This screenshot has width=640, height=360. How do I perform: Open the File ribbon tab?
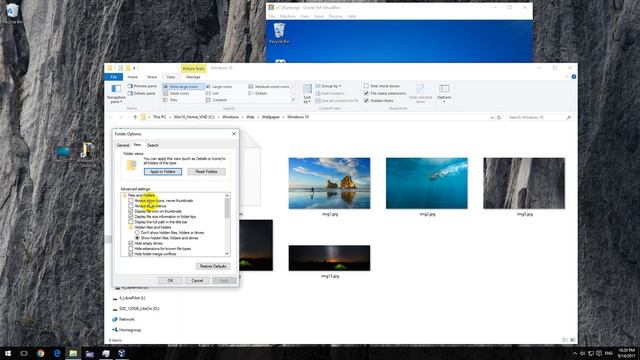click(x=113, y=77)
